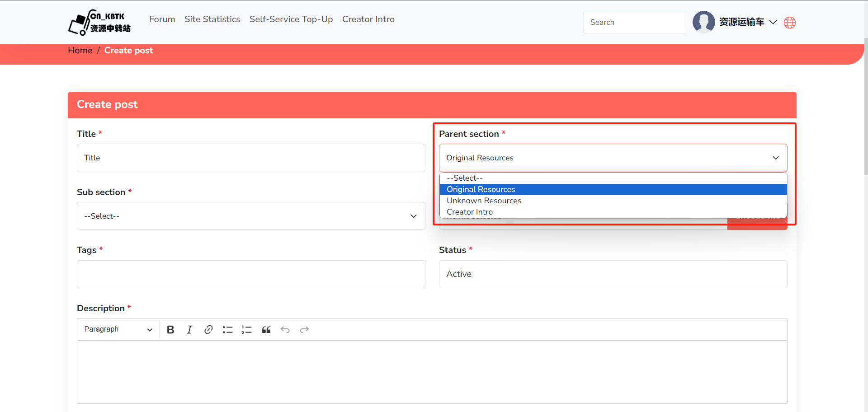868x412 pixels.
Task: Open the Paragraph style dropdown
Action: pos(118,329)
